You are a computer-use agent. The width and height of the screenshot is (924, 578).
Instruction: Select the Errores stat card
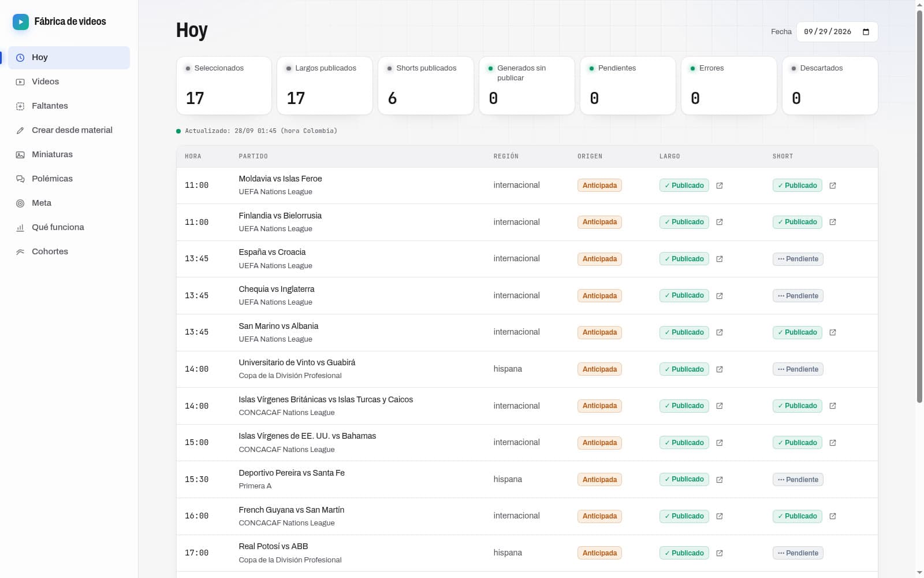pyautogui.click(x=729, y=86)
